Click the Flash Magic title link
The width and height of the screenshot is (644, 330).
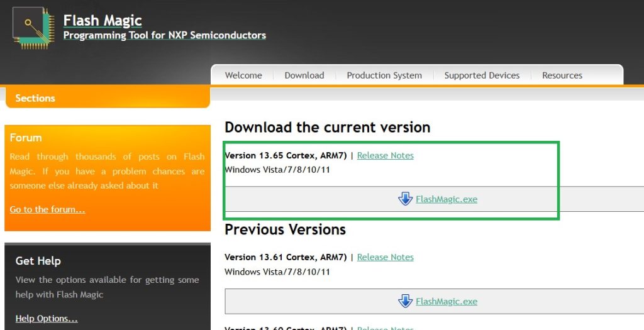[x=103, y=20]
